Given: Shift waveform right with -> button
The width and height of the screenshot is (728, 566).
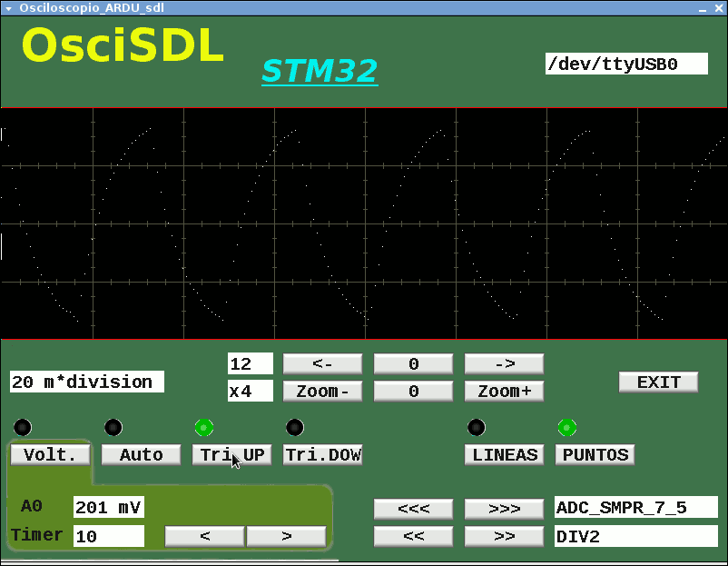Looking at the screenshot, I should (x=504, y=363).
